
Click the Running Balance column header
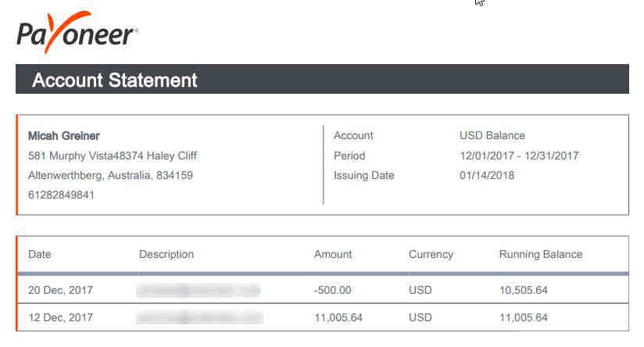[541, 254]
